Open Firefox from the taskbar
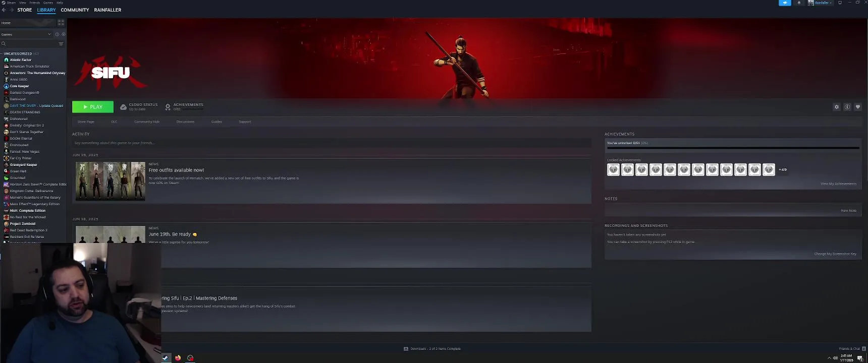The height and width of the screenshot is (363, 868). click(178, 358)
